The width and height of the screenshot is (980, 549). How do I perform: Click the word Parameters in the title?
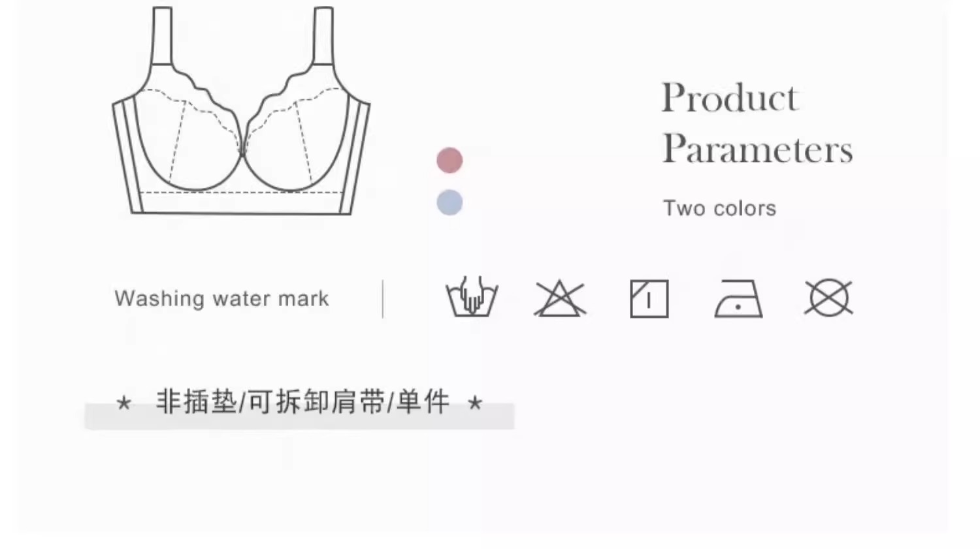click(x=757, y=149)
